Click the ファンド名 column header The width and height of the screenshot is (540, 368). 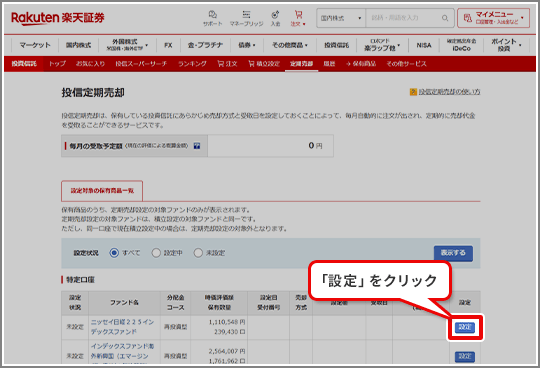coord(124,303)
